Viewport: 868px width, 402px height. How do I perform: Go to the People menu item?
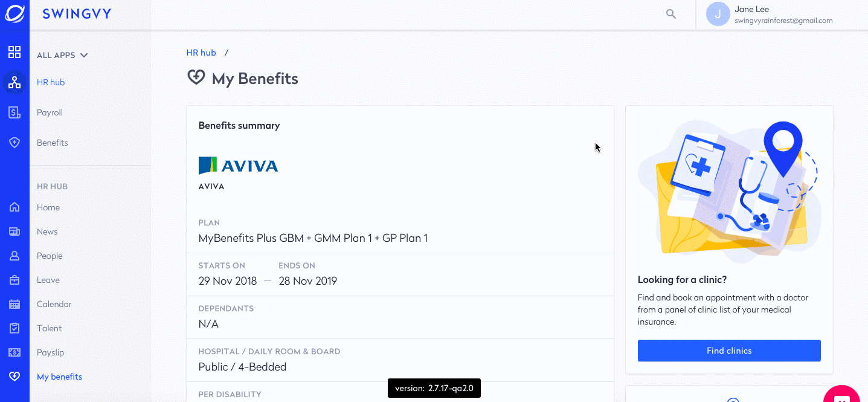click(50, 256)
